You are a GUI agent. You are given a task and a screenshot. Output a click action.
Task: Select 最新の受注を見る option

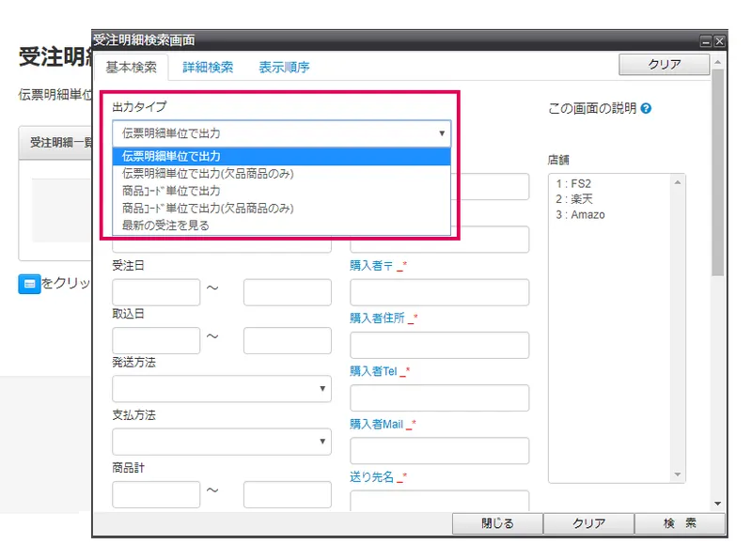[281, 226]
